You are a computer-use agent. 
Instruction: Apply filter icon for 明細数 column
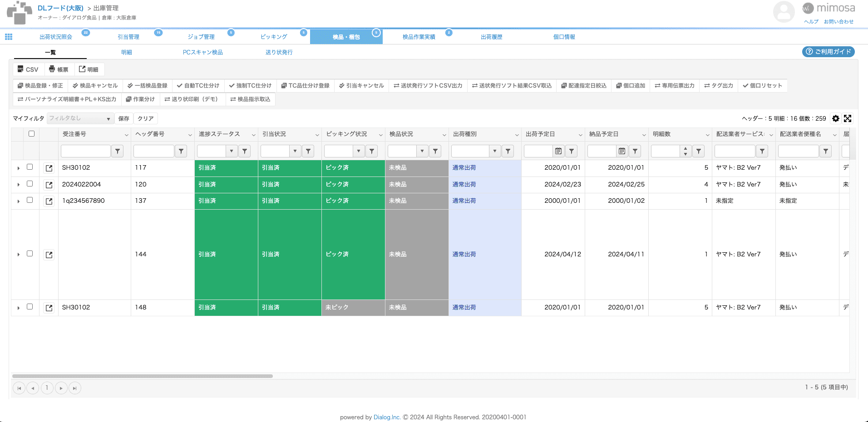(699, 151)
